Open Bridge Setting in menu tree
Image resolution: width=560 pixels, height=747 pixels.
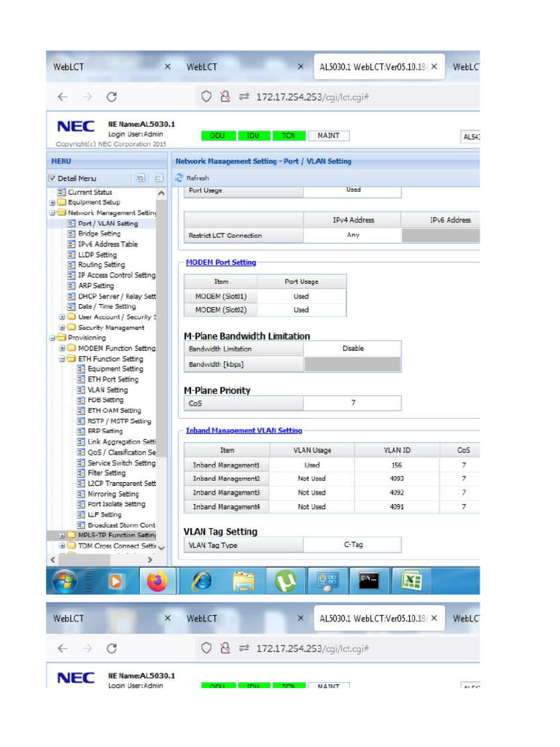(99, 233)
